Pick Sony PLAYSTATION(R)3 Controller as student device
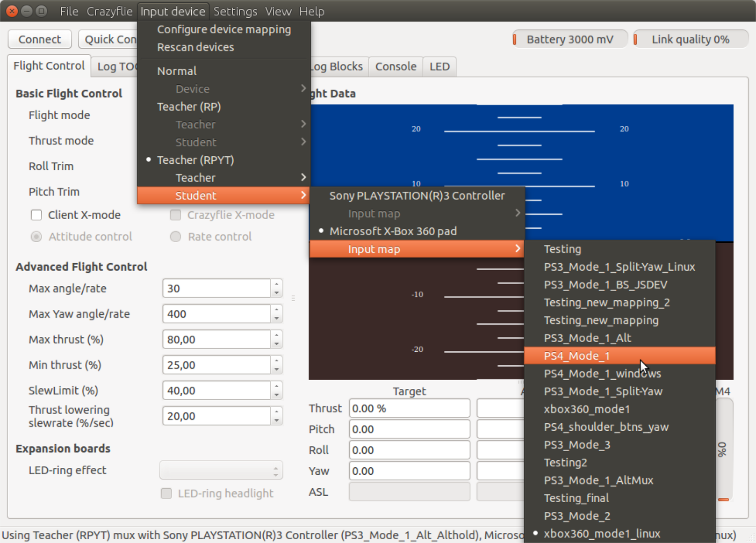This screenshot has width=756, height=543. tap(417, 195)
